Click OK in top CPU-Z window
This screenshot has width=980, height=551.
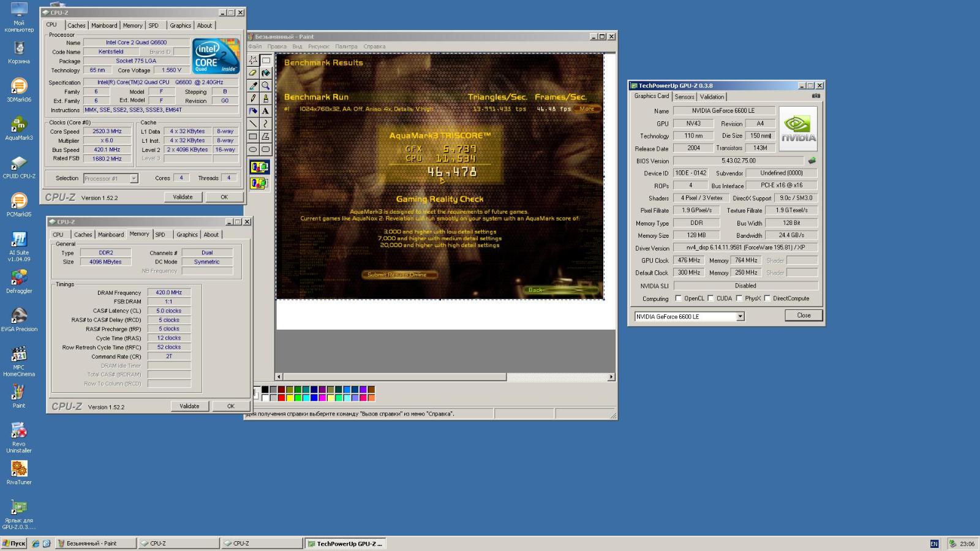[224, 197]
